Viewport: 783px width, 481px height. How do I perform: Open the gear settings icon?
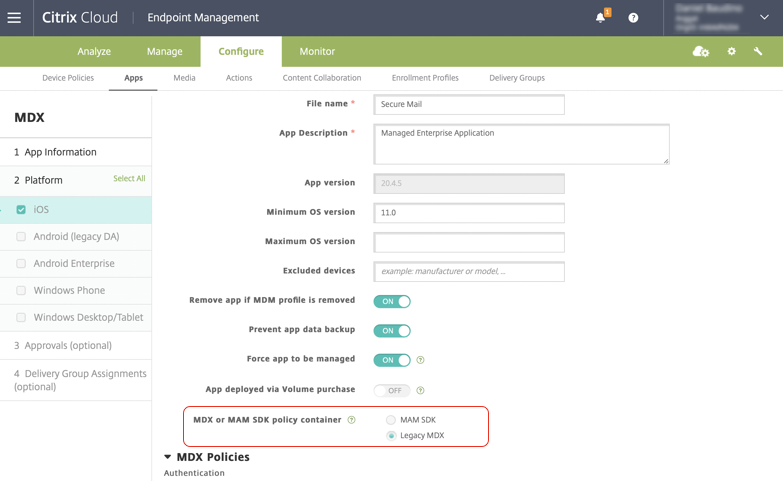point(732,51)
